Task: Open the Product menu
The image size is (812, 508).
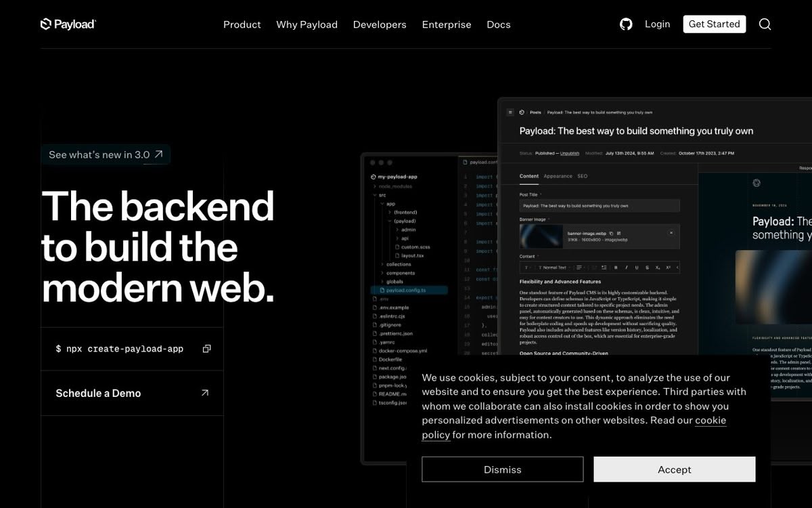Action: (242, 24)
